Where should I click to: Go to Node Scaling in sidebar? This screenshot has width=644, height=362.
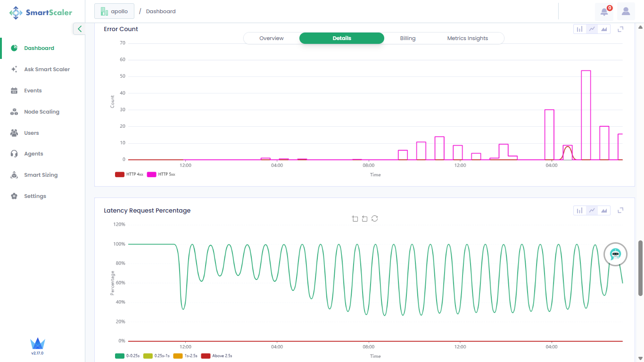(x=41, y=112)
